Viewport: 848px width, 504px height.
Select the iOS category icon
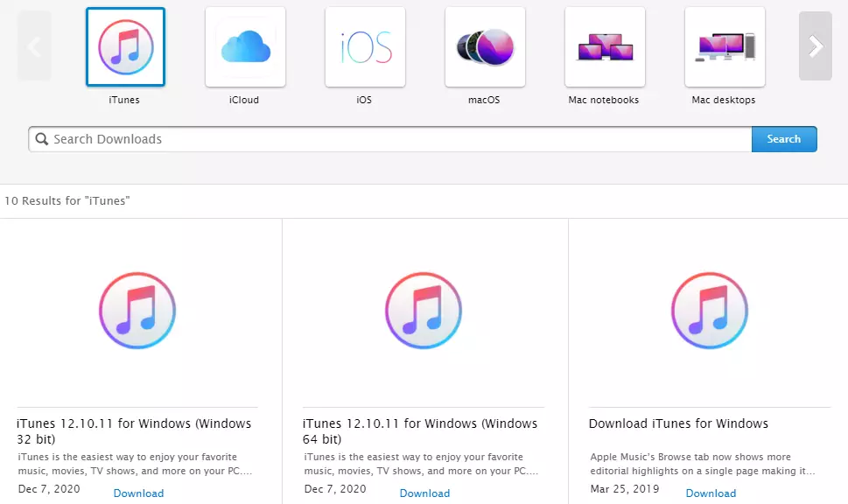tap(364, 47)
